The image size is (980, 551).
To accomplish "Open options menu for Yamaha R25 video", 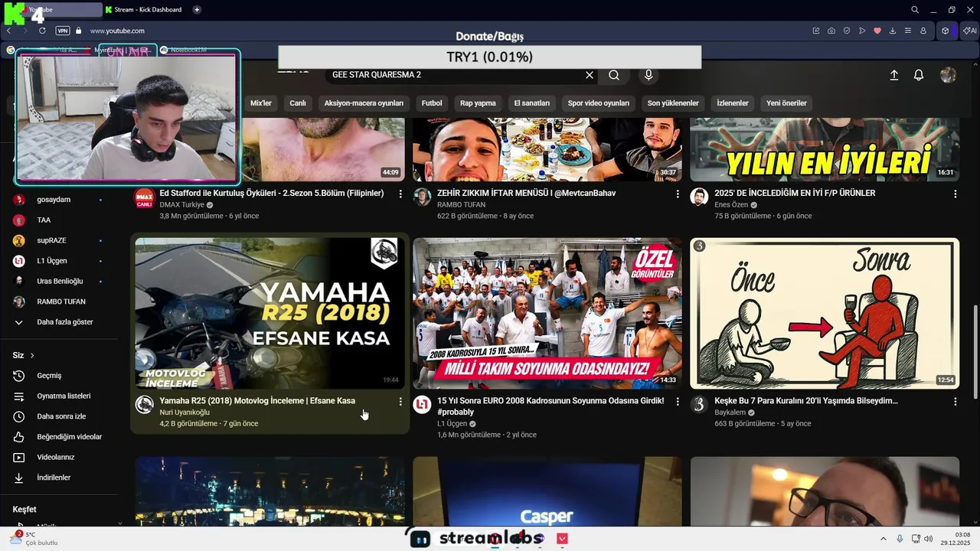I will [400, 402].
